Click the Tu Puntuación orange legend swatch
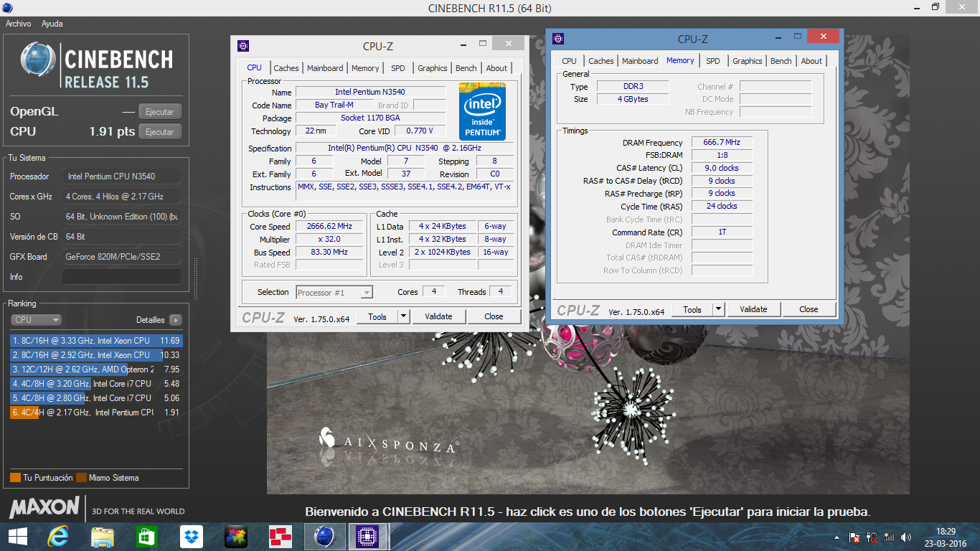 point(15,478)
